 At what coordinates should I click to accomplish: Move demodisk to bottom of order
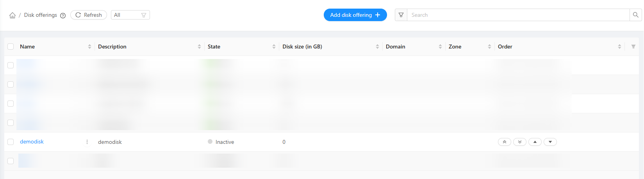519,142
